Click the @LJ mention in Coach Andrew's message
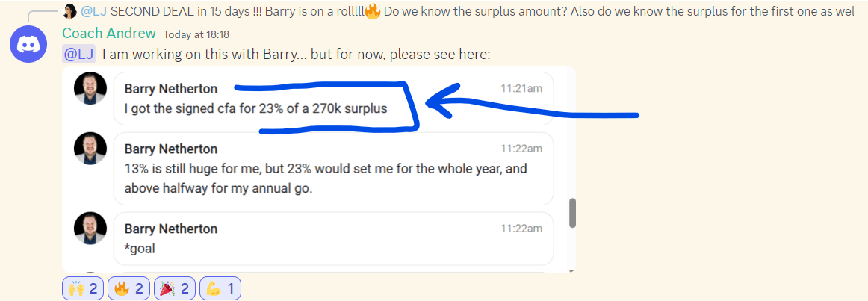The image size is (868, 301). [78, 55]
